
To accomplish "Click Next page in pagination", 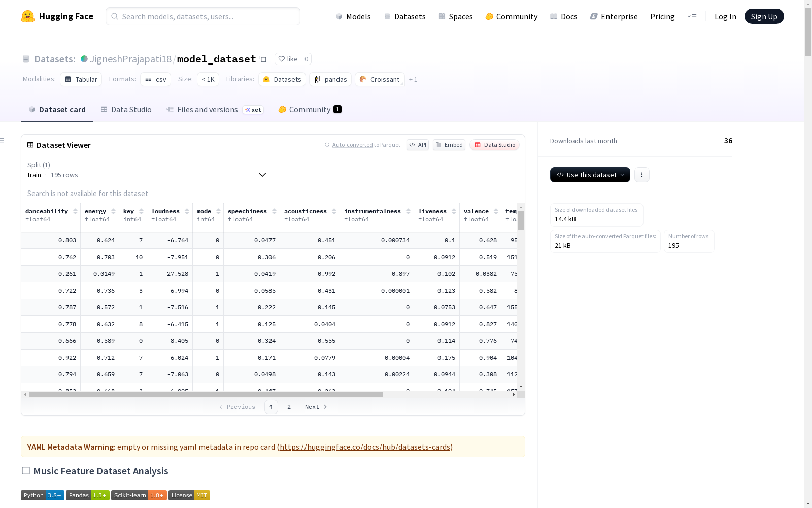I will tap(316, 407).
